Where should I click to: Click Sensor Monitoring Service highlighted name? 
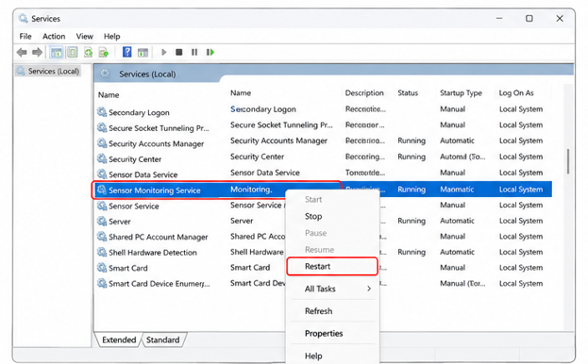[x=155, y=190]
